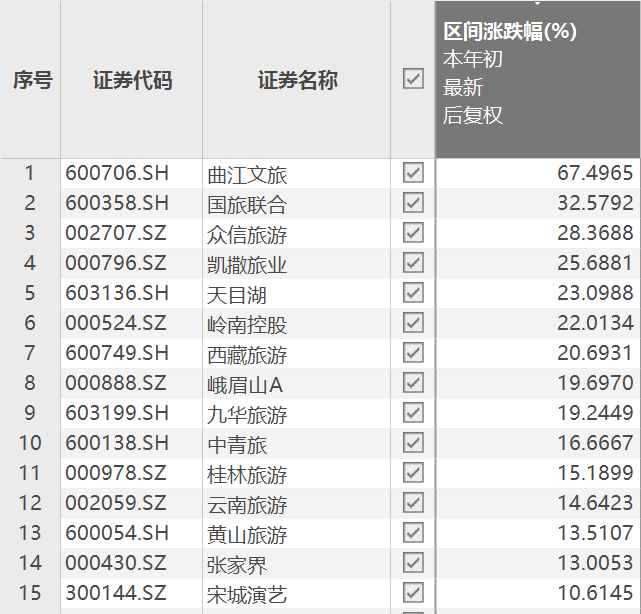The height and width of the screenshot is (614, 641).
Task: Click the security name 西藏旅游
Action: [x=247, y=355]
